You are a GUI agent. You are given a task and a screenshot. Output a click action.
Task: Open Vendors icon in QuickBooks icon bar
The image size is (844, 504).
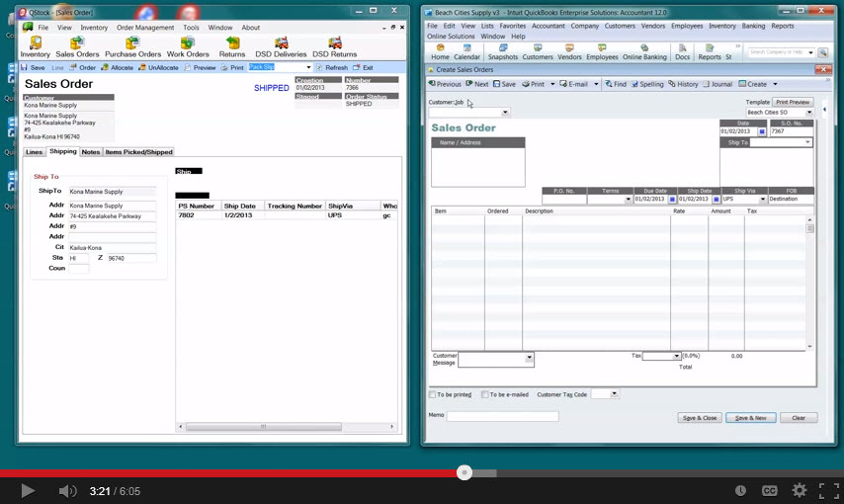pos(569,52)
